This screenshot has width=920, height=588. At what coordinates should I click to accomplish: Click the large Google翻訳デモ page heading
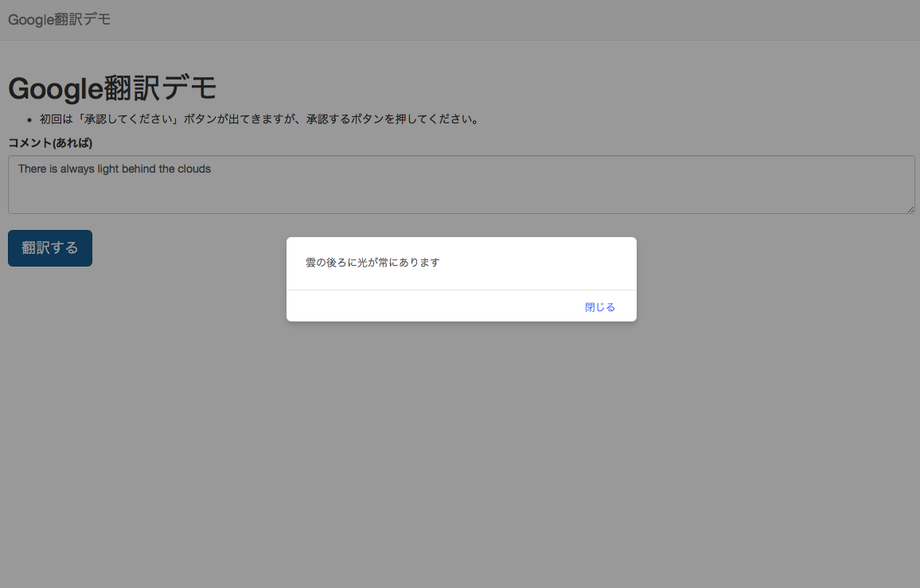[x=112, y=88]
